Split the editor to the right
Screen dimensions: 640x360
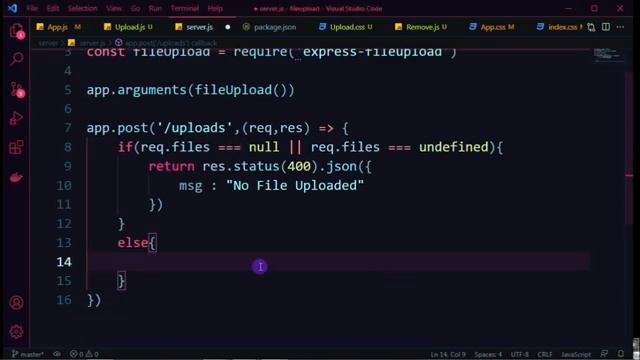(606, 27)
